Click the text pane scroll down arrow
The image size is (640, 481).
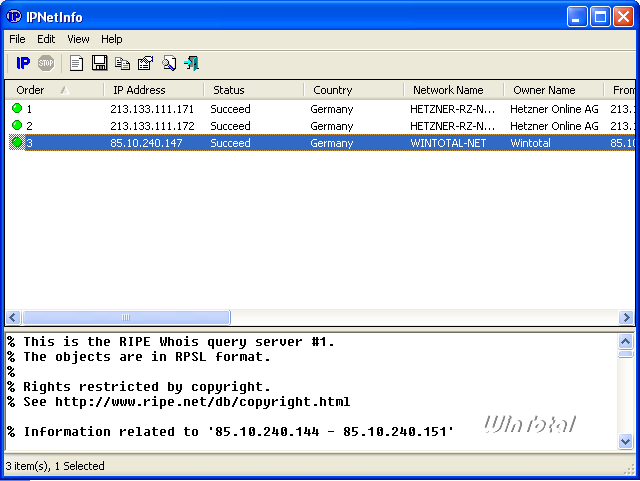[x=626, y=442]
